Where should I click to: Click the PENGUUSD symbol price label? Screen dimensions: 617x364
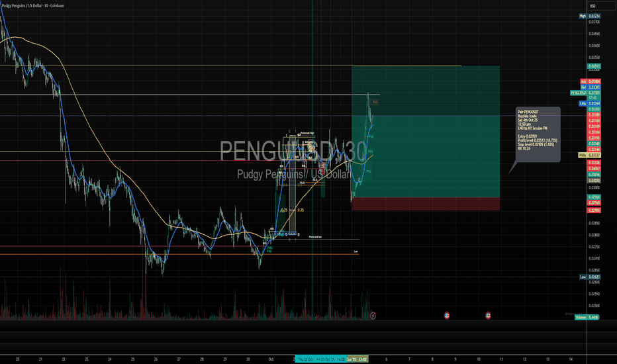click(588, 93)
